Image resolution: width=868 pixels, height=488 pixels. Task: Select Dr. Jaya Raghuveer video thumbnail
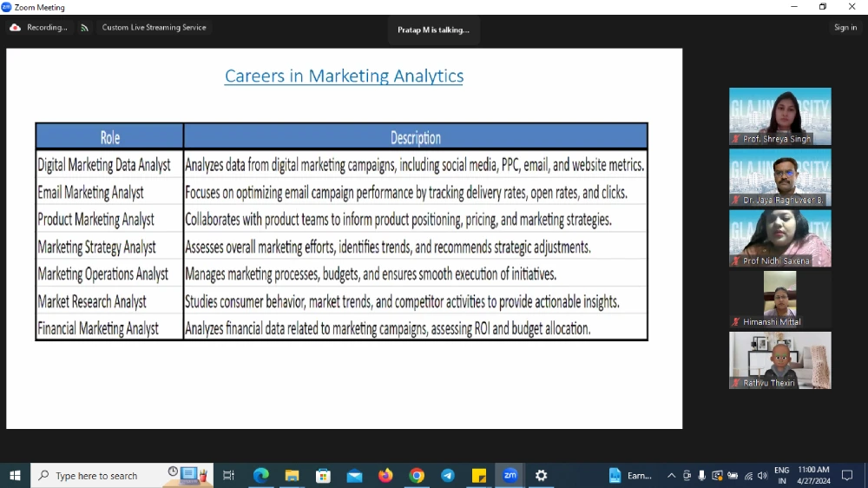(x=779, y=177)
